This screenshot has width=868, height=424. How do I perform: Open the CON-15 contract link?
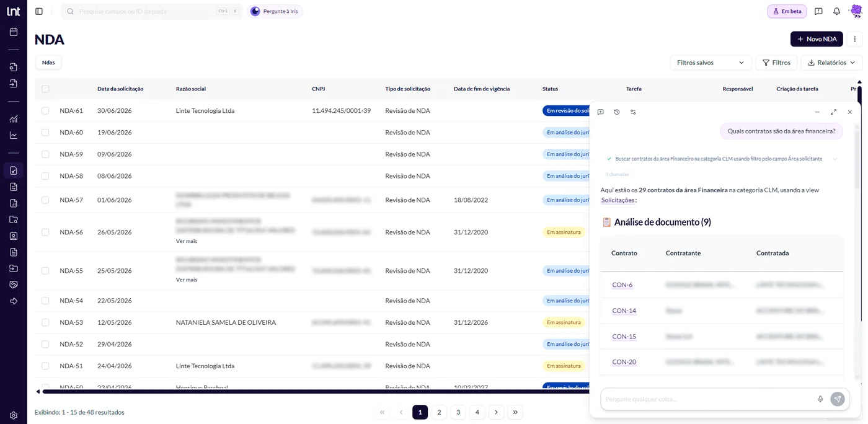pos(624,337)
